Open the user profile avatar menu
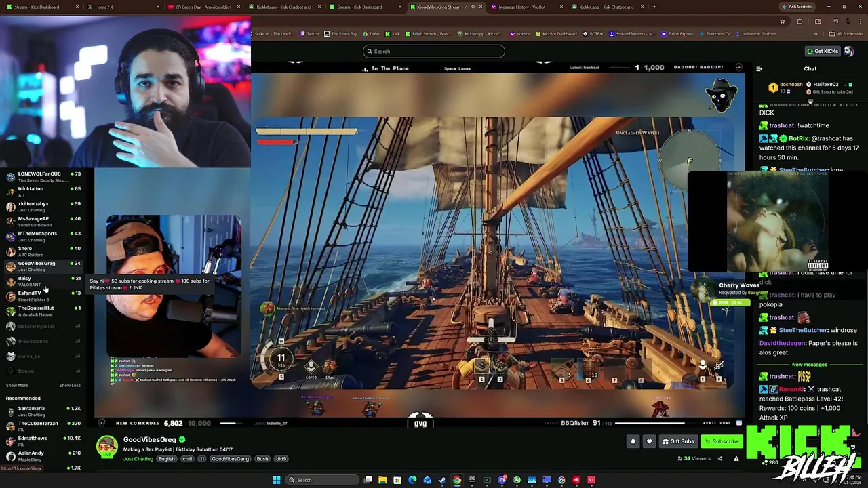 tap(849, 51)
